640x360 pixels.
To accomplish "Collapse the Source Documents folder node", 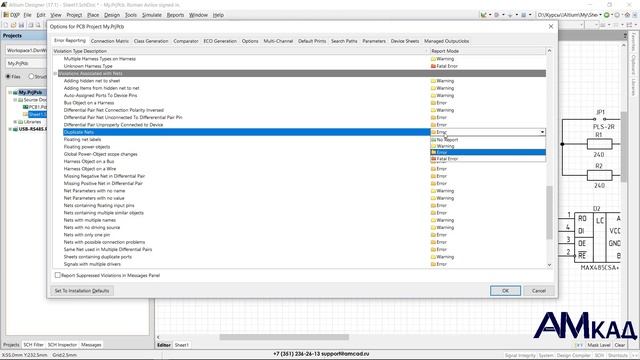I will point(15,100).
